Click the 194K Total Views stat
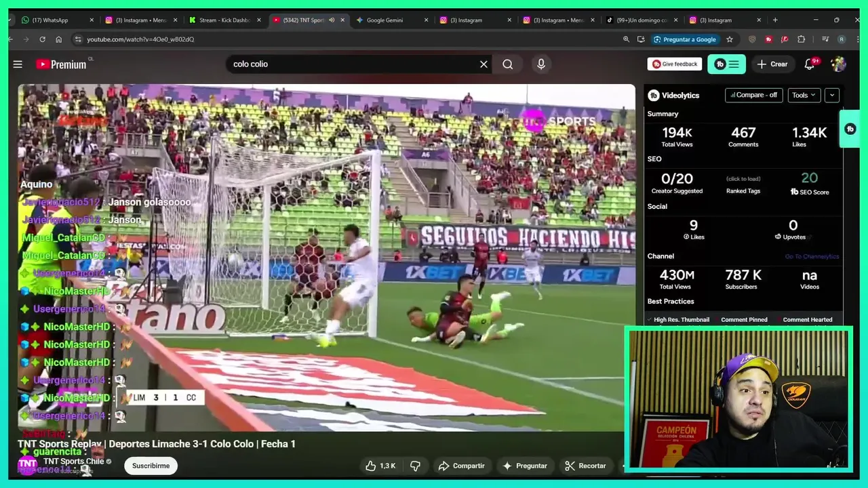This screenshot has height=488, width=868. [677, 136]
